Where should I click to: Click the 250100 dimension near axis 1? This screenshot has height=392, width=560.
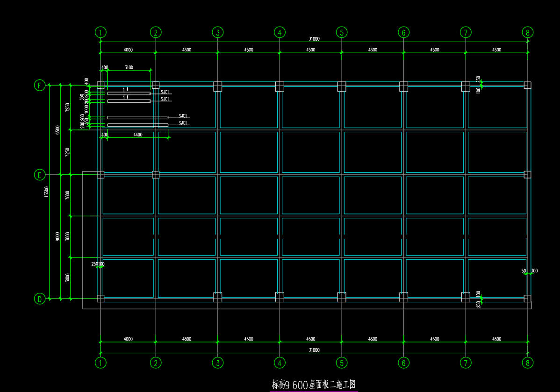98,264
